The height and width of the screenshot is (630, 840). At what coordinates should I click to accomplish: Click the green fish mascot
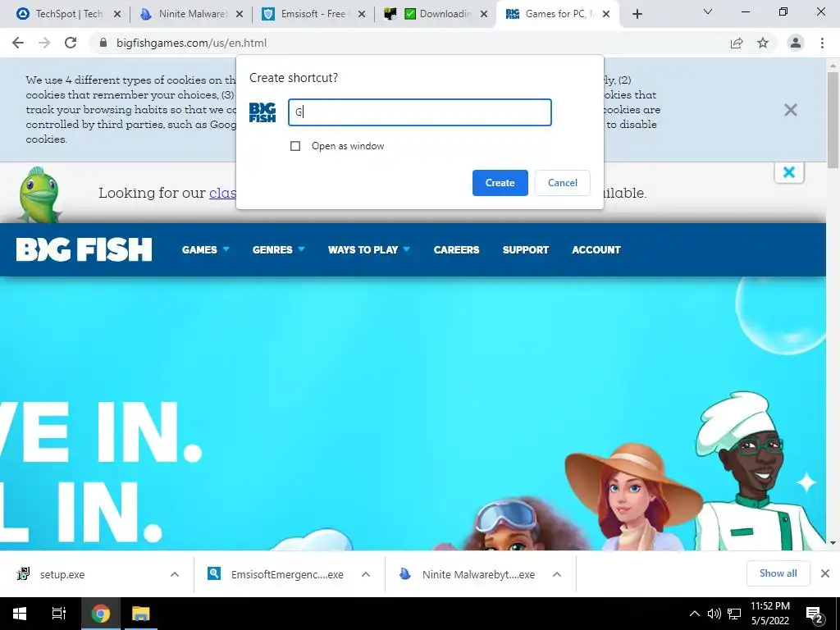39,194
